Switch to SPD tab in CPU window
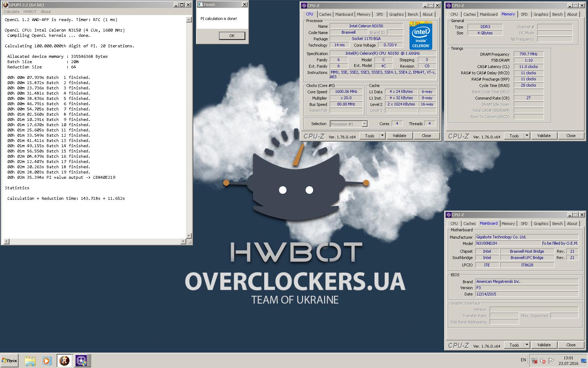This screenshot has width=588, height=368. pyautogui.click(x=380, y=14)
